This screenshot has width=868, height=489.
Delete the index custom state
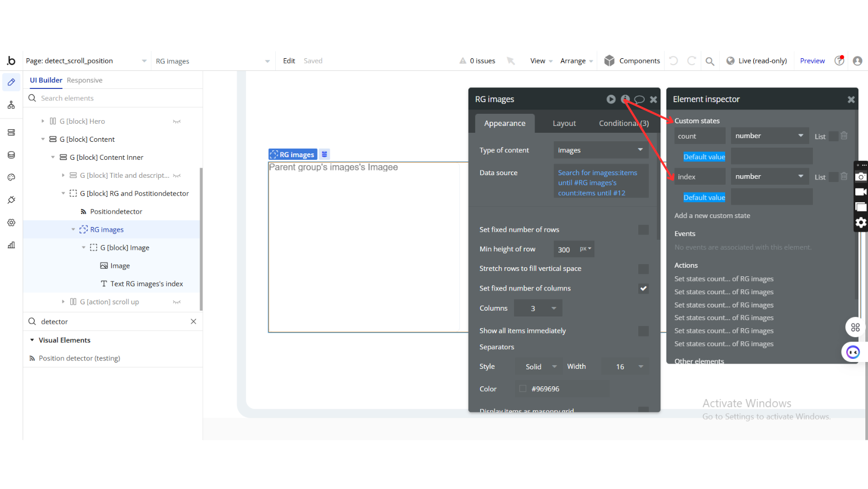click(x=844, y=177)
